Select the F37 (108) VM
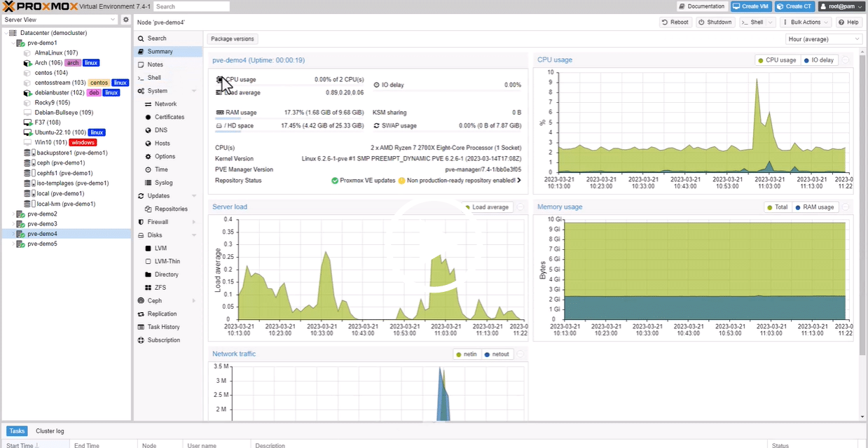The image size is (868, 448). 48,122
